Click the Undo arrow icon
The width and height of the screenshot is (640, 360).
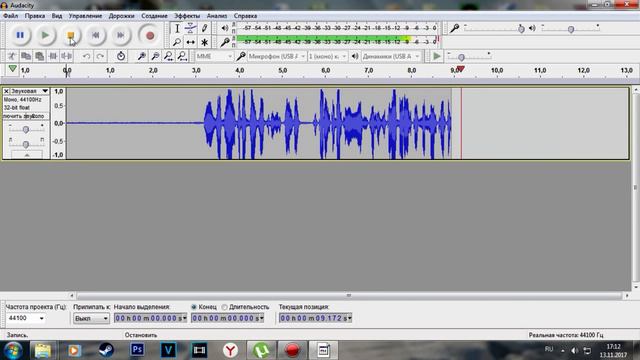click(x=86, y=56)
